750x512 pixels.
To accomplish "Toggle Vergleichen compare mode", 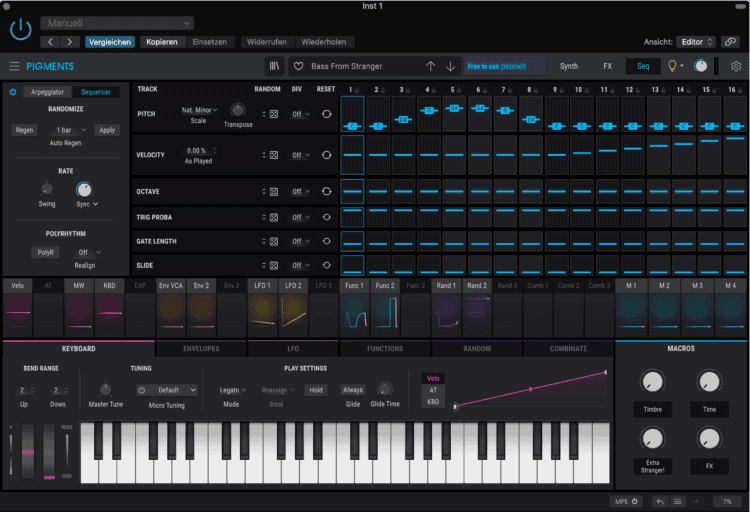I will pos(110,42).
